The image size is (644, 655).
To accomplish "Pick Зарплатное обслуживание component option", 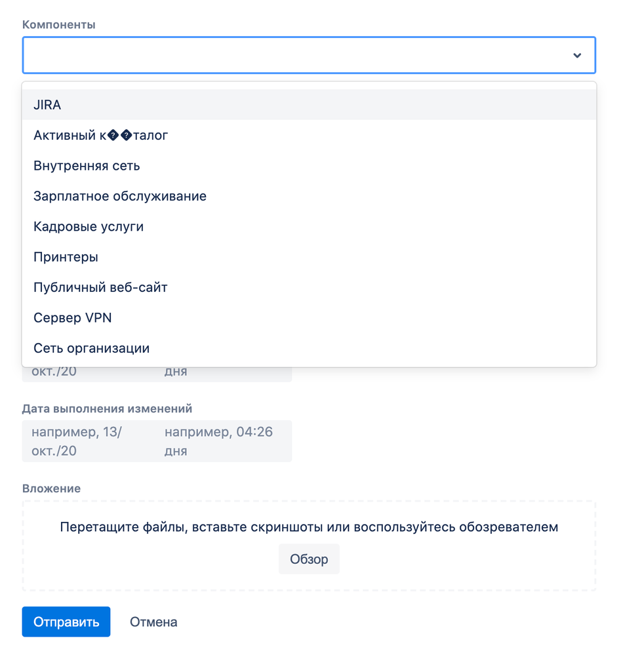I will pos(120,196).
